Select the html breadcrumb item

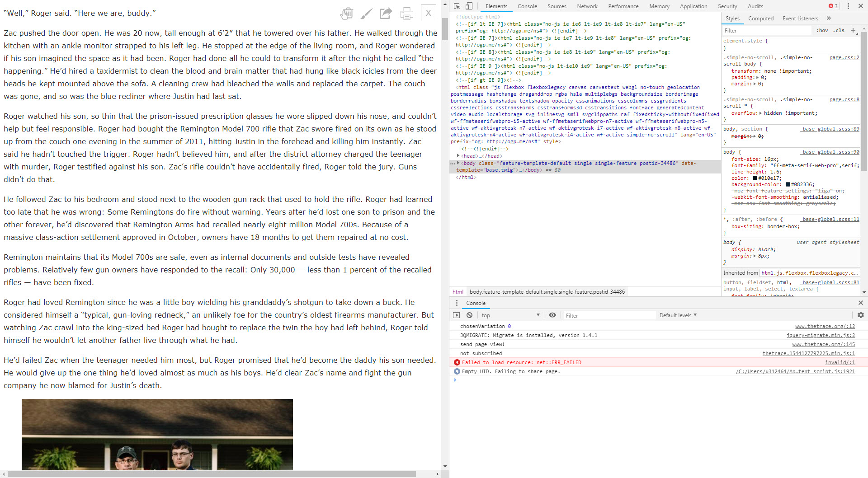(458, 292)
